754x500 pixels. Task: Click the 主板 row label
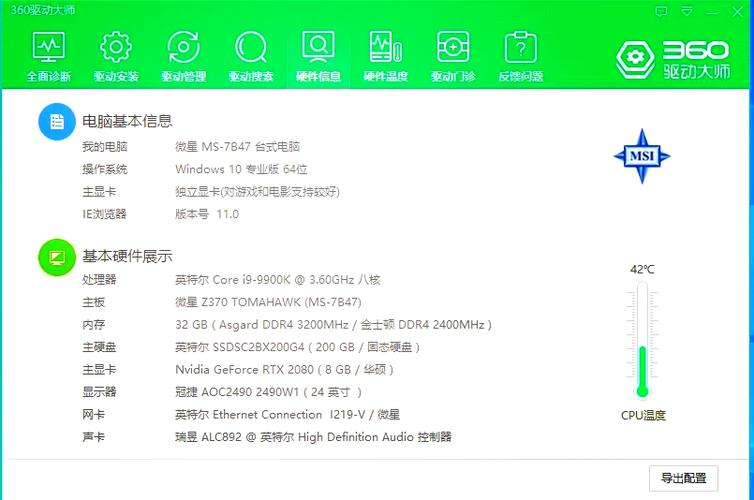(93, 302)
